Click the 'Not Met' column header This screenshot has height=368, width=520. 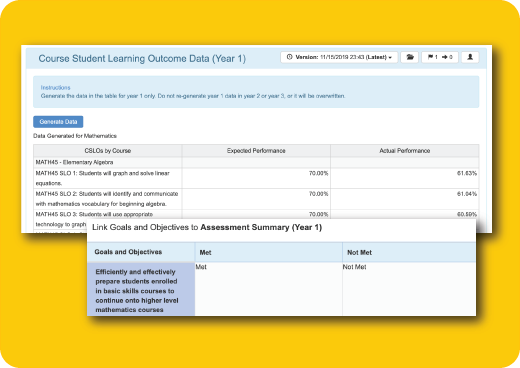pos(409,252)
